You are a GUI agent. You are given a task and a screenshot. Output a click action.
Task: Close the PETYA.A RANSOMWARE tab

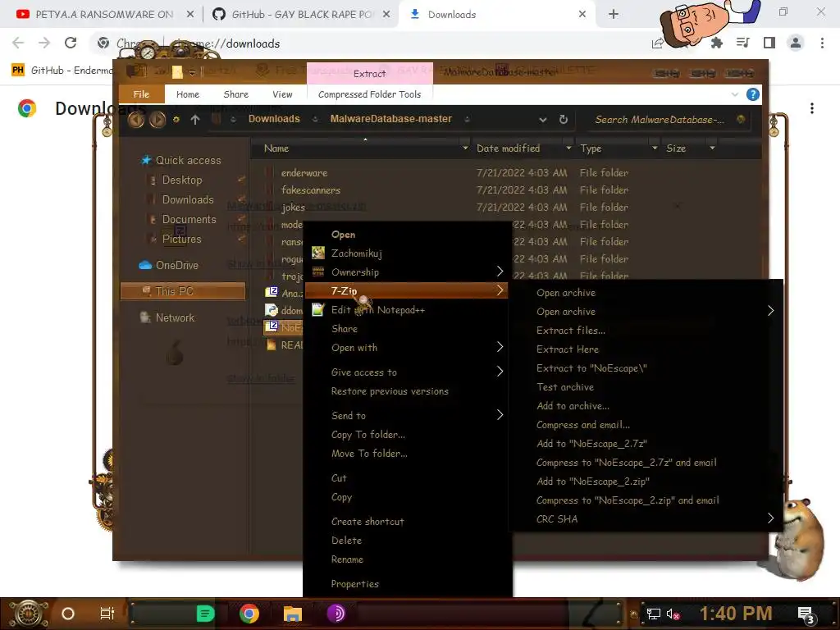tap(190, 15)
